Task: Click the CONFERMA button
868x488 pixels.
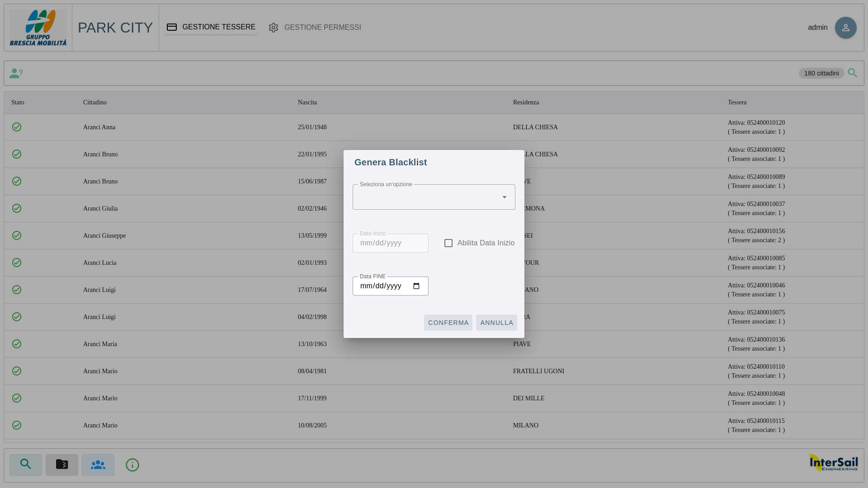Action: [x=448, y=323]
